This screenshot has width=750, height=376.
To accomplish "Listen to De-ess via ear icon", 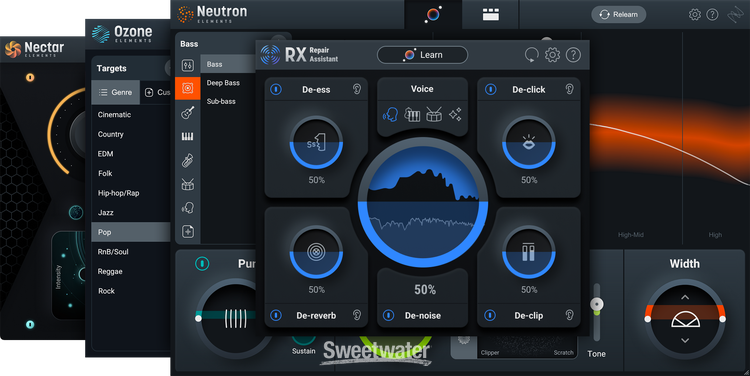I will [x=356, y=89].
